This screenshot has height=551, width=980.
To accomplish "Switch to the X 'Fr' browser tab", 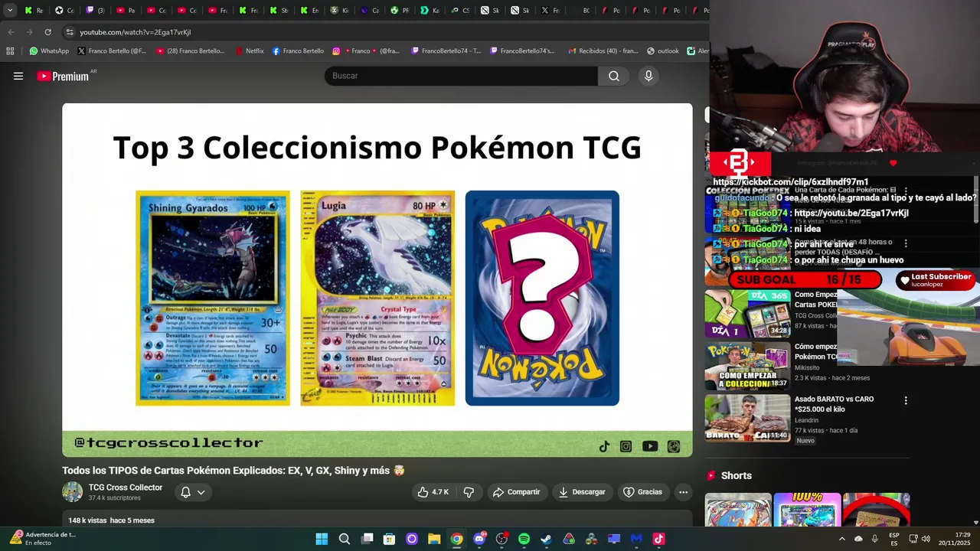I will (x=550, y=10).
